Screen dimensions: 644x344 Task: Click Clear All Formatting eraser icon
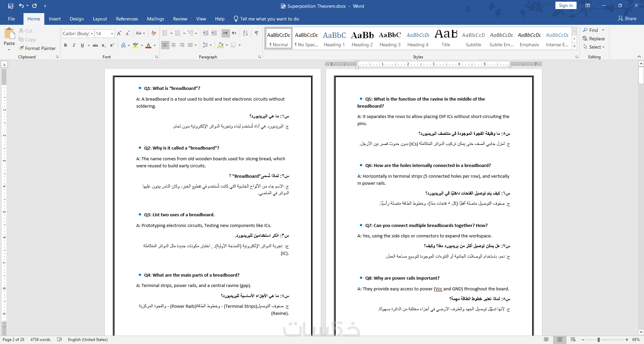(x=154, y=33)
